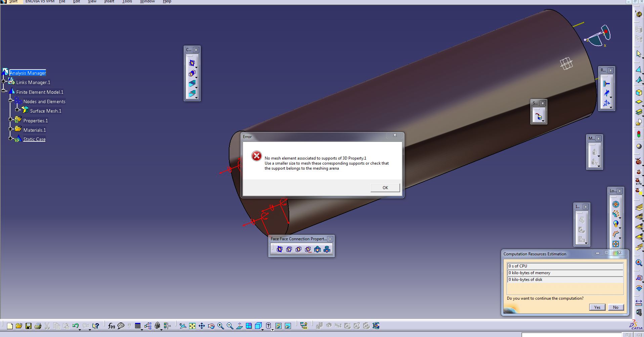Select the Rotate view tool

coord(211,326)
